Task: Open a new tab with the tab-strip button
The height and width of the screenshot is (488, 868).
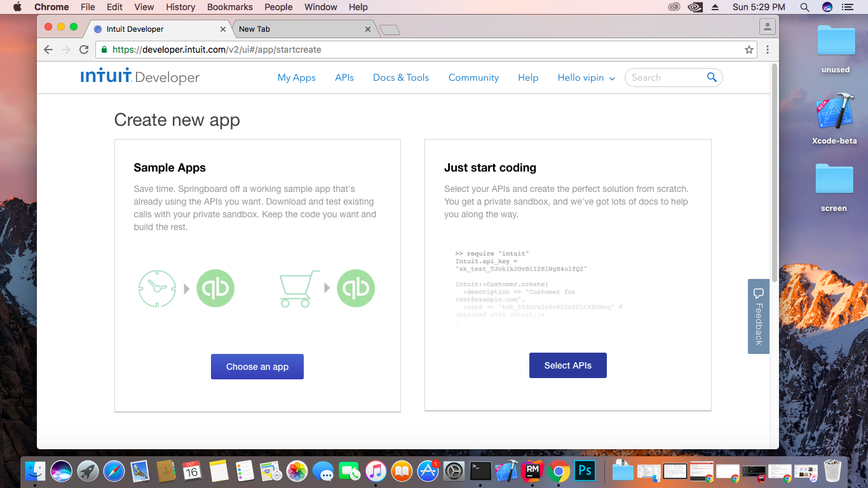Action: tap(390, 29)
